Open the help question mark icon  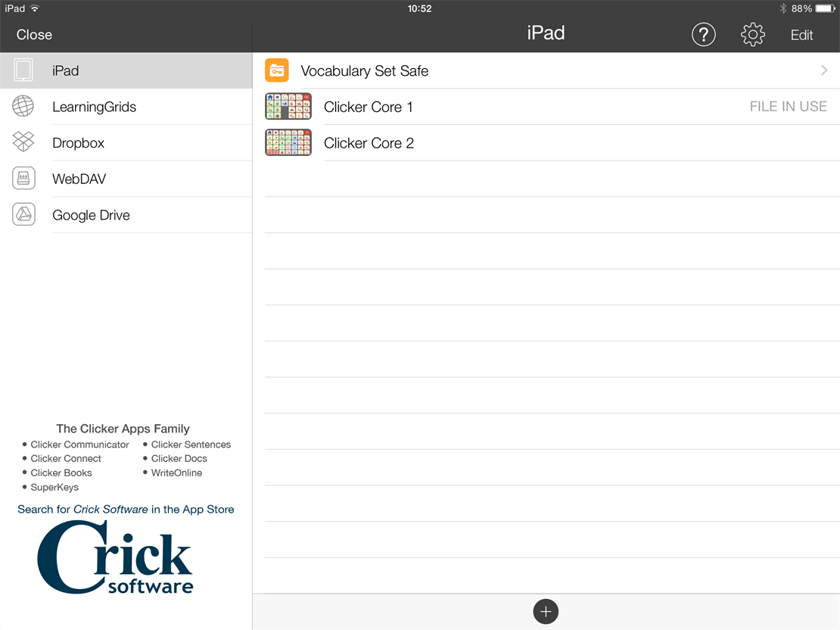pos(703,35)
